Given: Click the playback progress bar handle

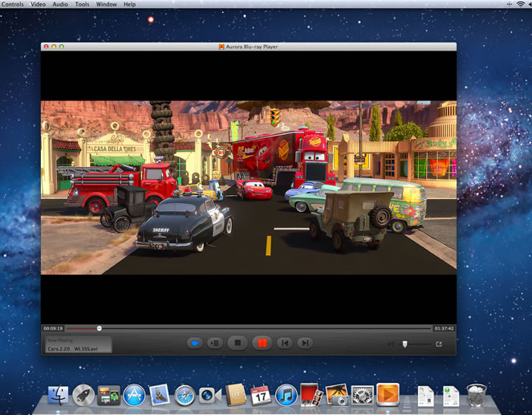Looking at the screenshot, I should click(99, 328).
